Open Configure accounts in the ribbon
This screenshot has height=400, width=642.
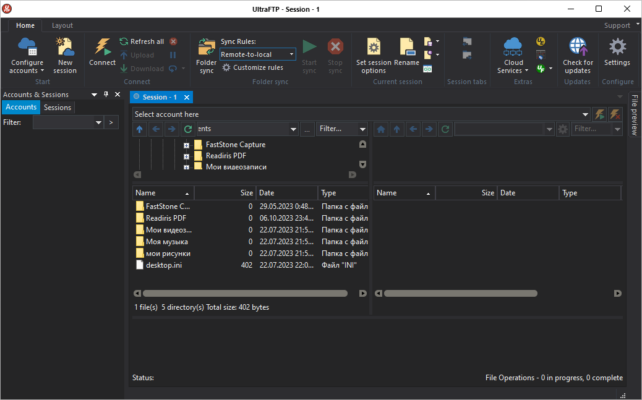point(27,55)
